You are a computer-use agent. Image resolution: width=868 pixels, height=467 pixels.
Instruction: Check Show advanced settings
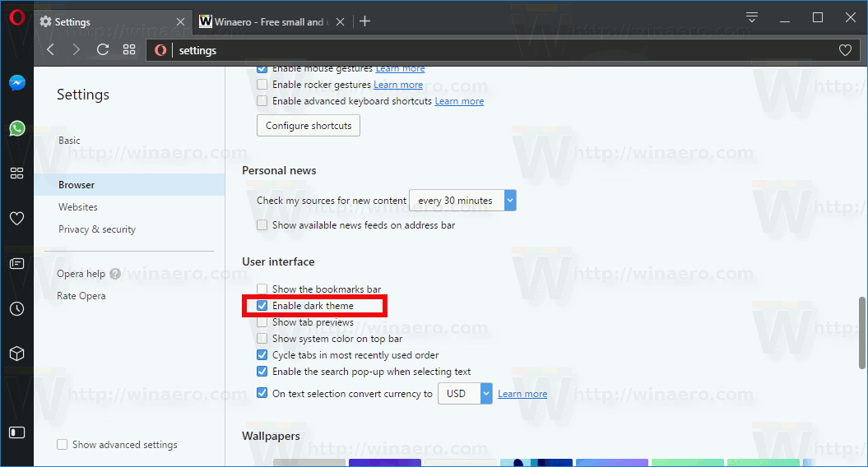pos(63,445)
